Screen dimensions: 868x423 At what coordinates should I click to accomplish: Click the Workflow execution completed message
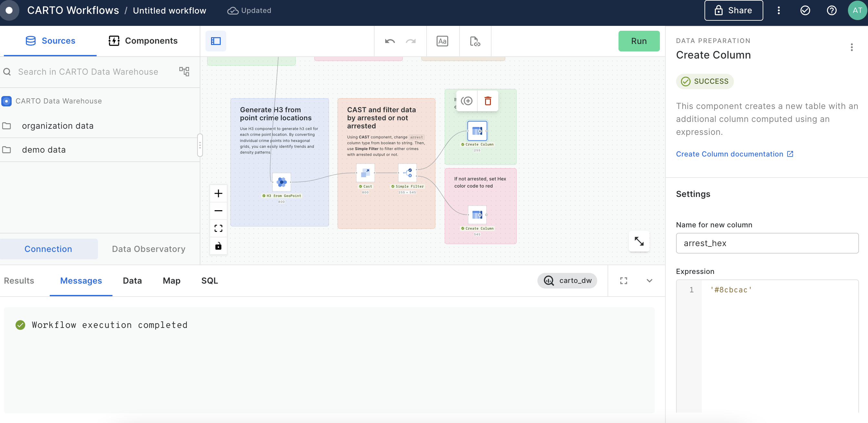pyautogui.click(x=110, y=325)
